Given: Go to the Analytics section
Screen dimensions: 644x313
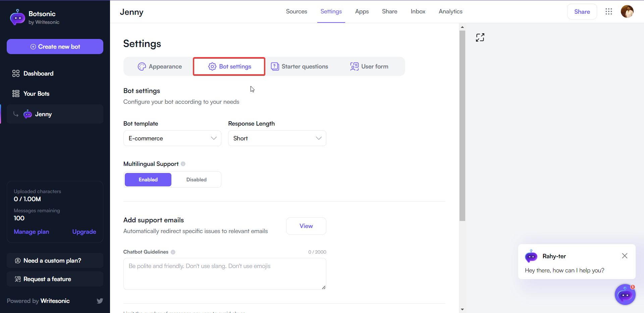Looking at the screenshot, I should [450, 11].
